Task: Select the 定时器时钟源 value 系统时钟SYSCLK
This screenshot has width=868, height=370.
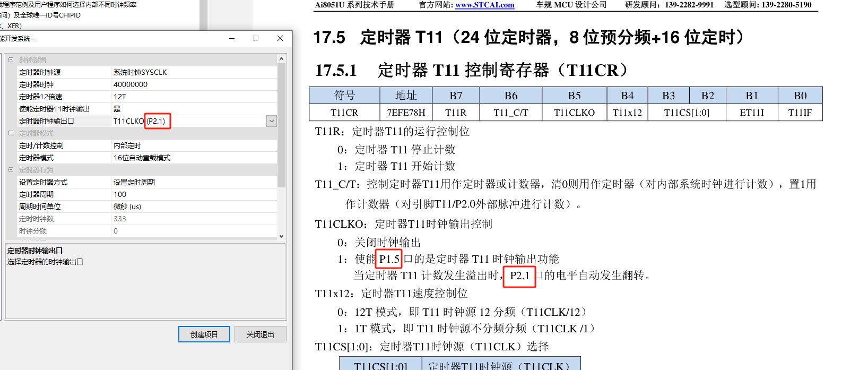Action: [x=194, y=72]
